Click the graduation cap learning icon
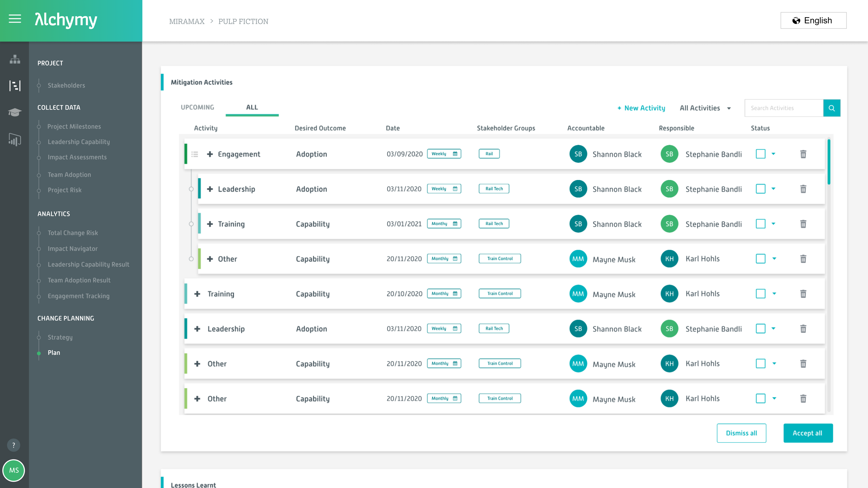Viewport: 868px width, 488px height. coord(14,112)
